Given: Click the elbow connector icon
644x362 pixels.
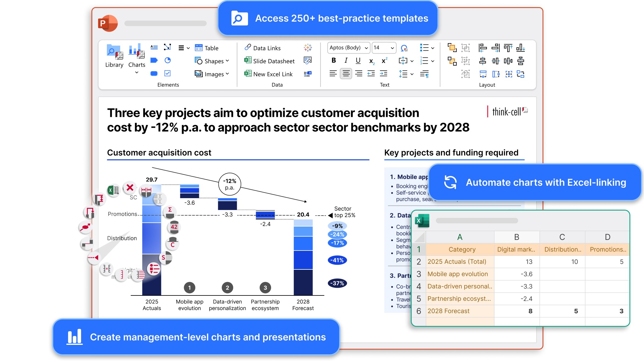Looking at the screenshot, I should pos(168,47).
